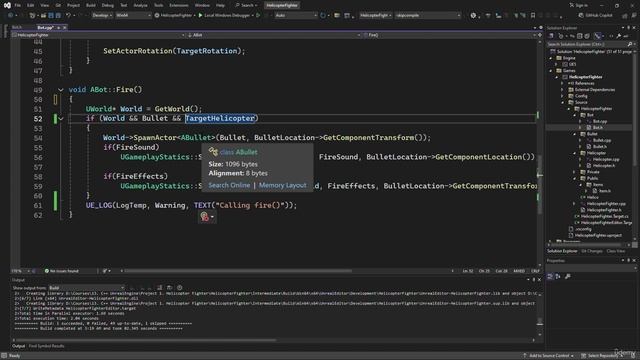Open the solution configuration Develop dropdown
The image size is (640, 360).
102,15
